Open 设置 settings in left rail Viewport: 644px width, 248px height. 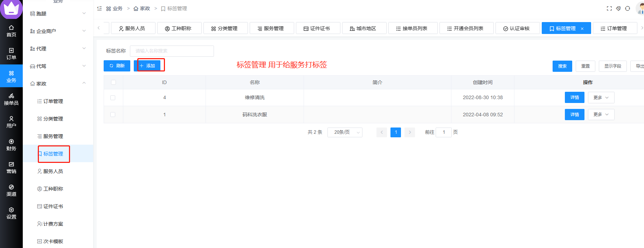11,213
